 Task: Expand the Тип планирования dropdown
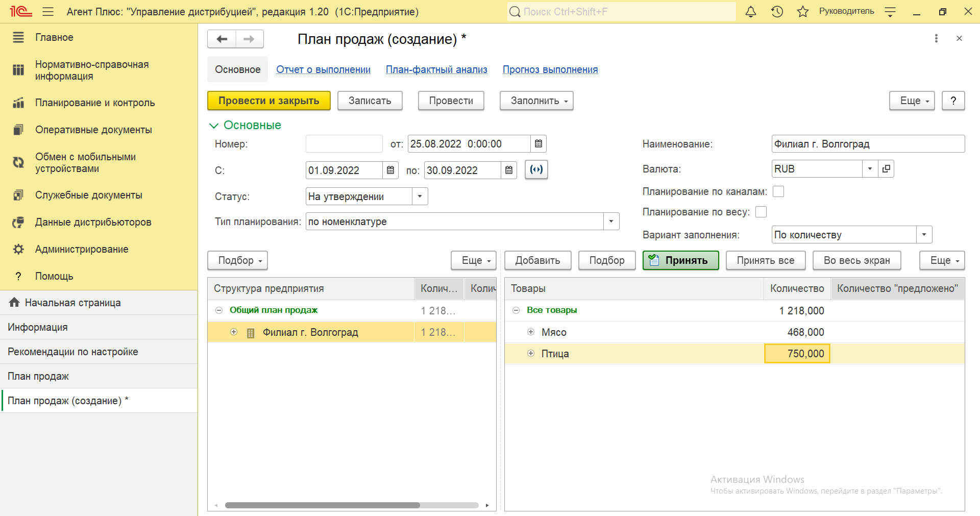(611, 222)
